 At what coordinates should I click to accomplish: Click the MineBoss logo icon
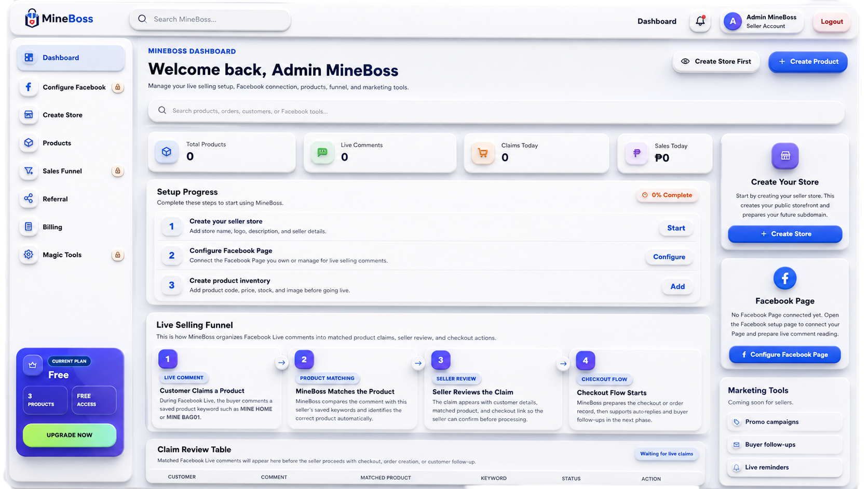point(32,19)
